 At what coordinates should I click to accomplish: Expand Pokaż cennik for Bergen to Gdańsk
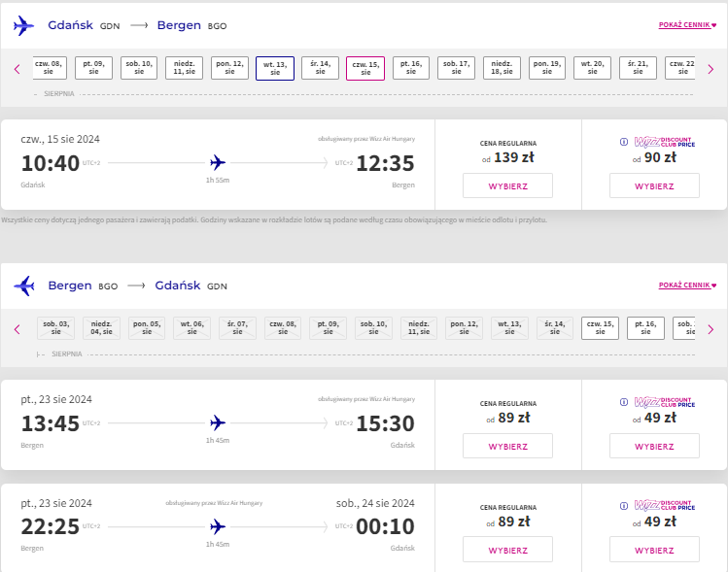coord(687,286)
